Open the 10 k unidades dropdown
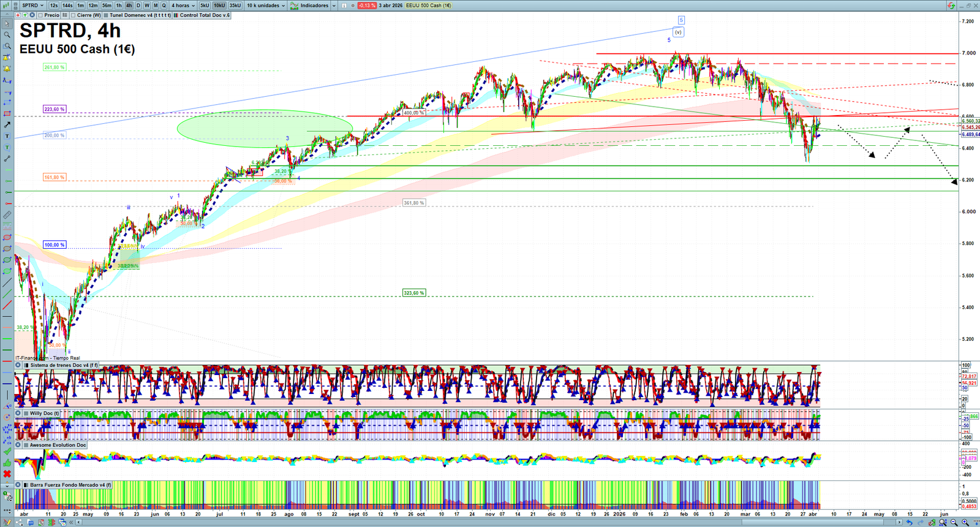 (x=266, y=6)
